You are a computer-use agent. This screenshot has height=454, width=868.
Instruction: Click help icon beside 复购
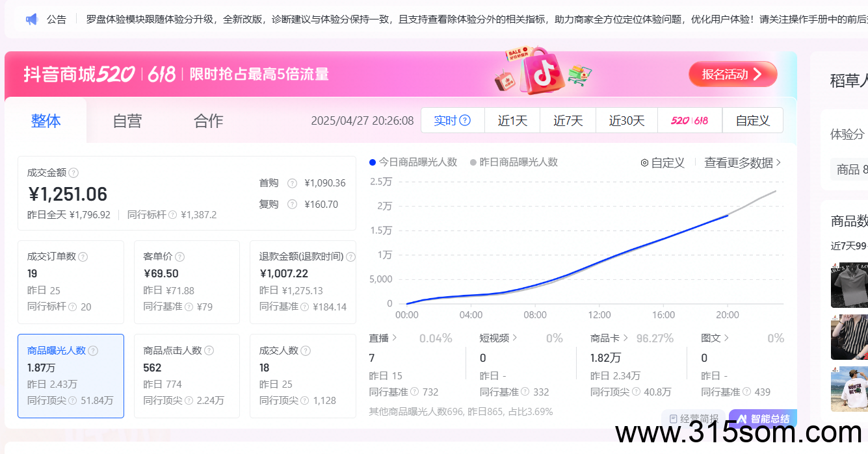[292, 204]
